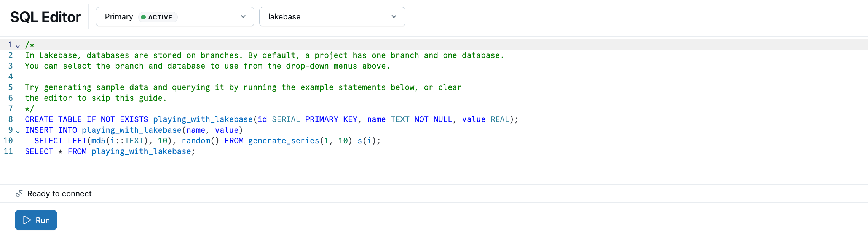Click line number 11 in the gutter
This screenshot has height=241, width=868.
pyautogui.click(x=8, y=151)
